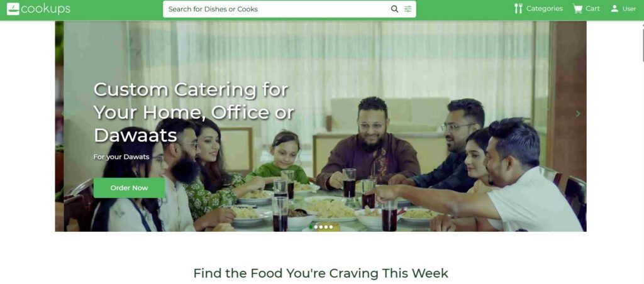644x284 pixels.
Task: Open the Categories menu
Action: point(538,9)
